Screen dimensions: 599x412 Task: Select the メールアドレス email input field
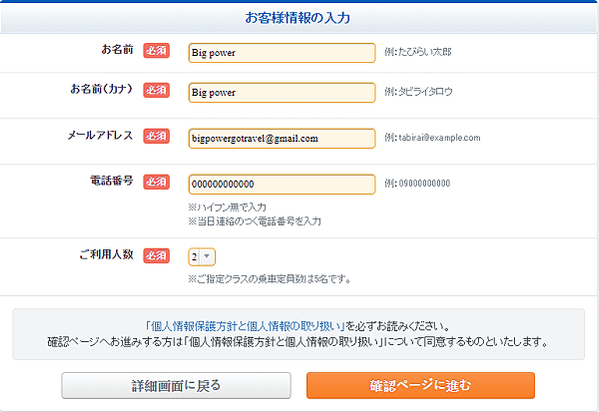tap(282, 138)
